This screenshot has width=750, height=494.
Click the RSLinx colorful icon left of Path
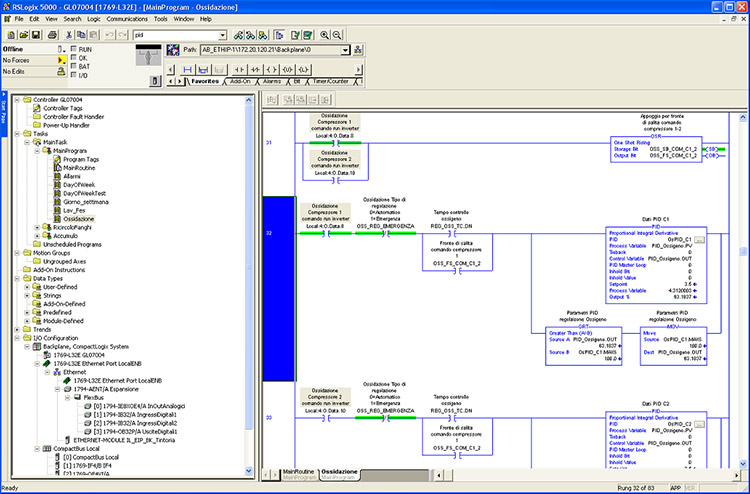[173, 50]
